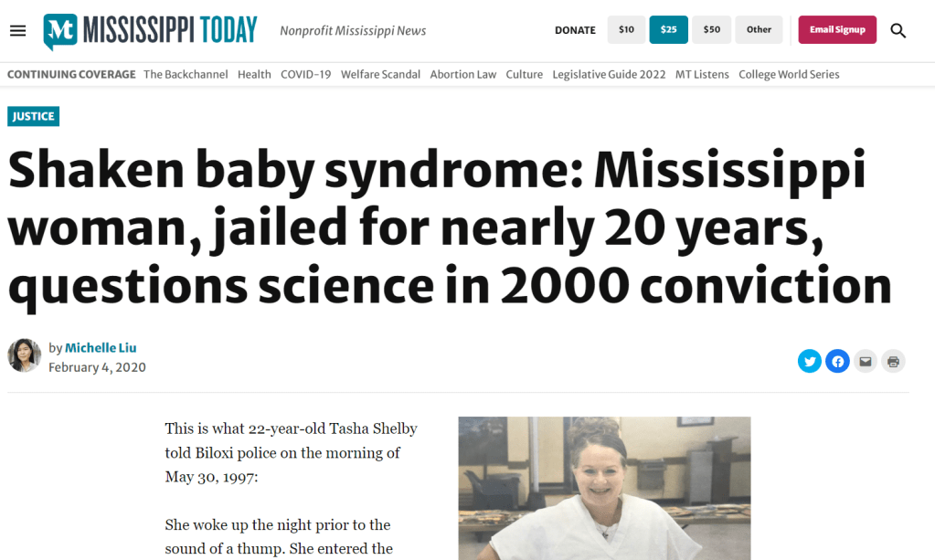935x560 pixels.
Task: Select the $10 donation amount
Action: (x=626, y=30)
